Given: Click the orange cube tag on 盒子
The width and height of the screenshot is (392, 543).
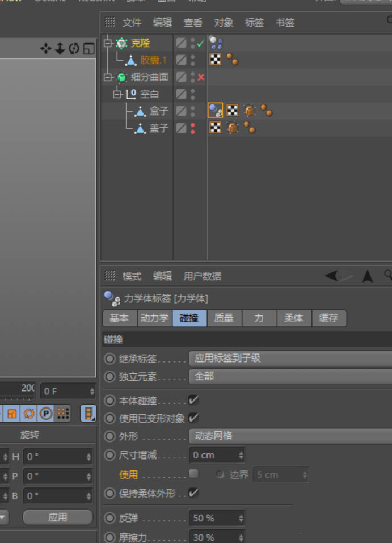Looking at the screenshot, I should coord(250,111).
